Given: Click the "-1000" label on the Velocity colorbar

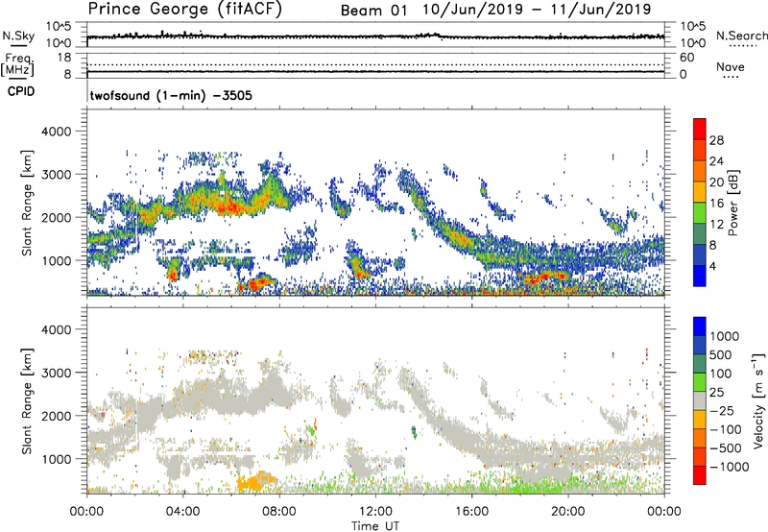Looking at the screenshot, I should [x=730, y=467].
